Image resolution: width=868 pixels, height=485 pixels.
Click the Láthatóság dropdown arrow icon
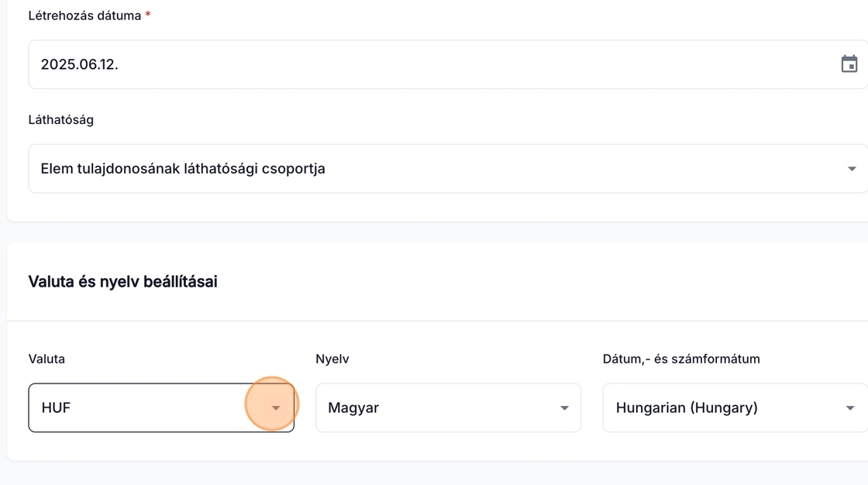pos(851,169)
